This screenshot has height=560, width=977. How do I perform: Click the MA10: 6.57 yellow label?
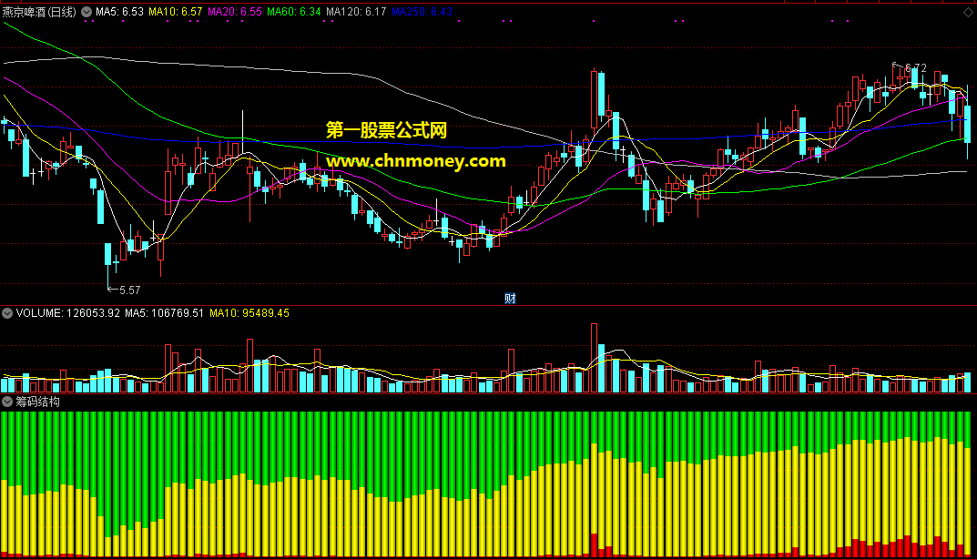(x=175, y=12)
